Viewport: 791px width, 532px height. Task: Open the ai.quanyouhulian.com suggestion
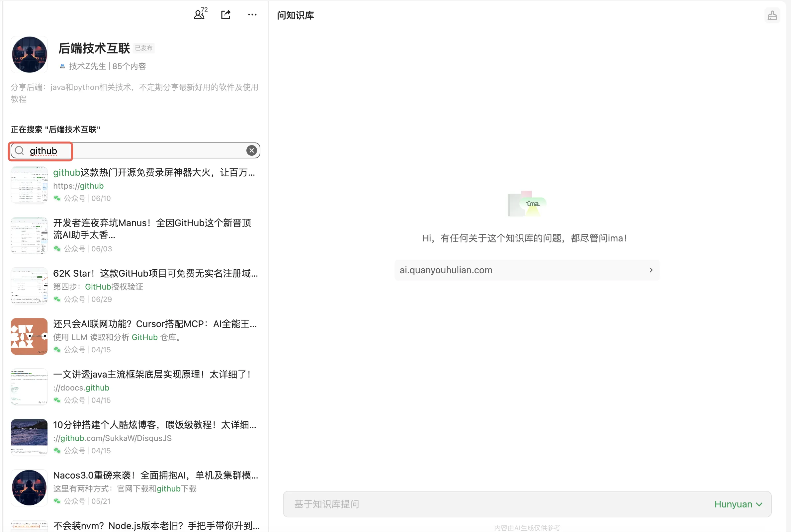(x=527, y=270)
